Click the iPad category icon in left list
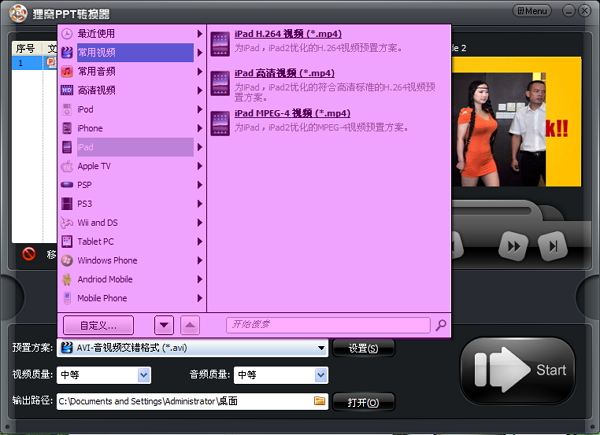Screen dimensions: 600x435 67,147
